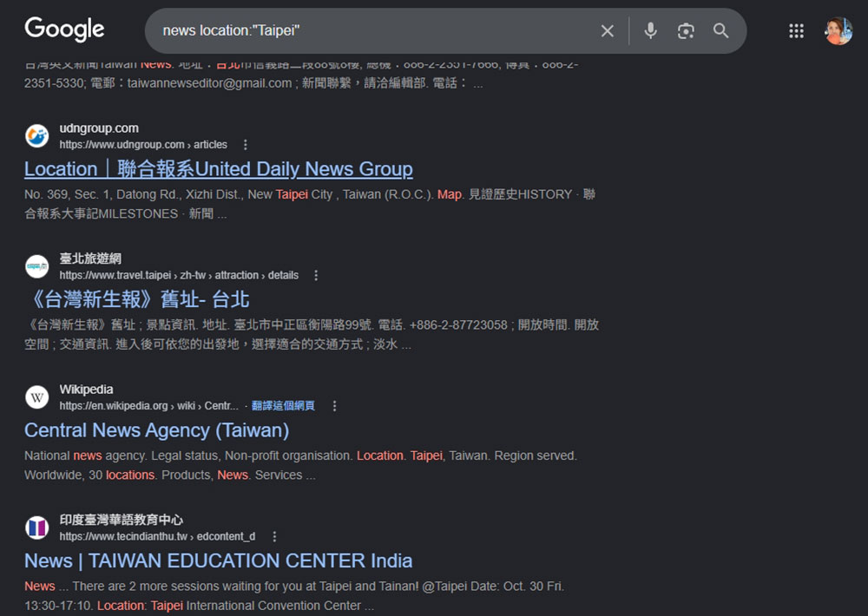This screenshot has height=616, width=868.
Task: Click the udngroup.com site name text
Action: (x=99, y=128)
